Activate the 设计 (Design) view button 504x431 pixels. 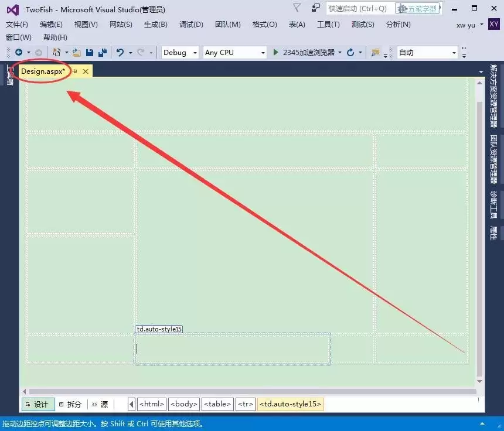coord(38,404)
